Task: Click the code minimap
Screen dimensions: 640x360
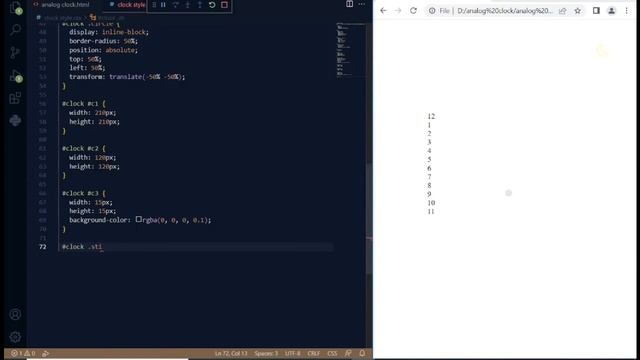Action: 350,50
